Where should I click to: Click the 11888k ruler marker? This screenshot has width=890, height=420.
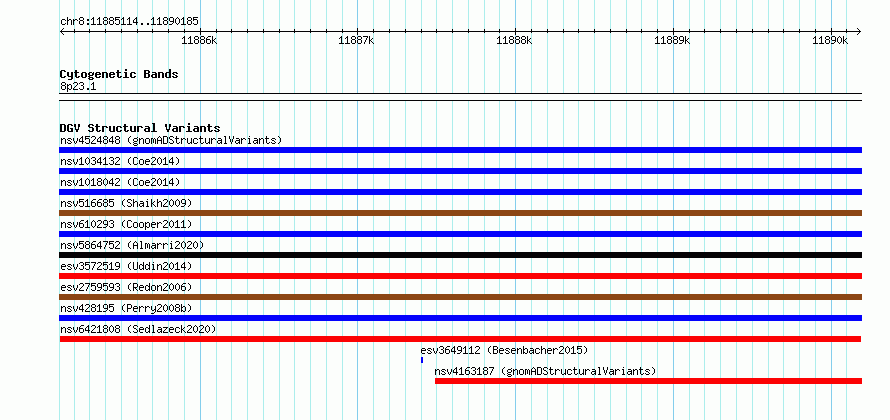[x=514, y=40]
